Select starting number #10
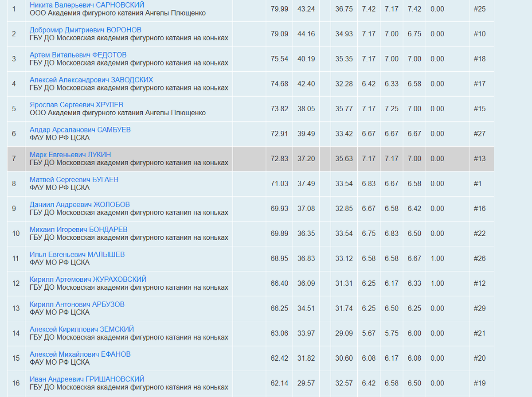 (x=480, y=34)
